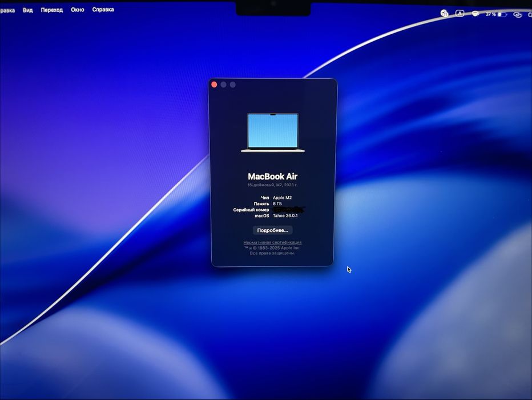Click the 15-дюймовый, M2, 2023 г. subtitle

click(x=272, y=185)
